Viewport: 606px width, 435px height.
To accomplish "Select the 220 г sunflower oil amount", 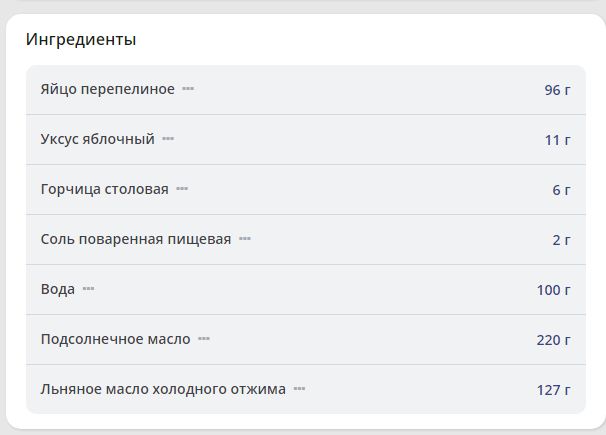I will click(x=553, y=340).
